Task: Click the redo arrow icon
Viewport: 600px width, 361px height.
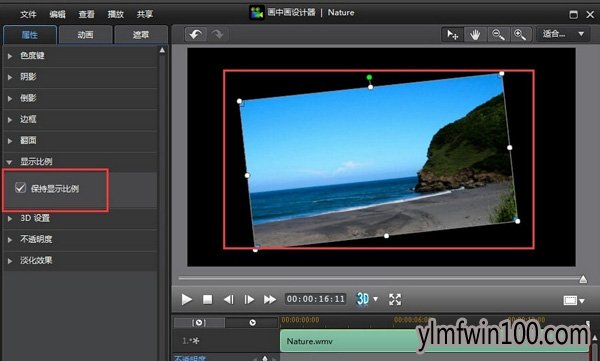Action: (217, 34)
